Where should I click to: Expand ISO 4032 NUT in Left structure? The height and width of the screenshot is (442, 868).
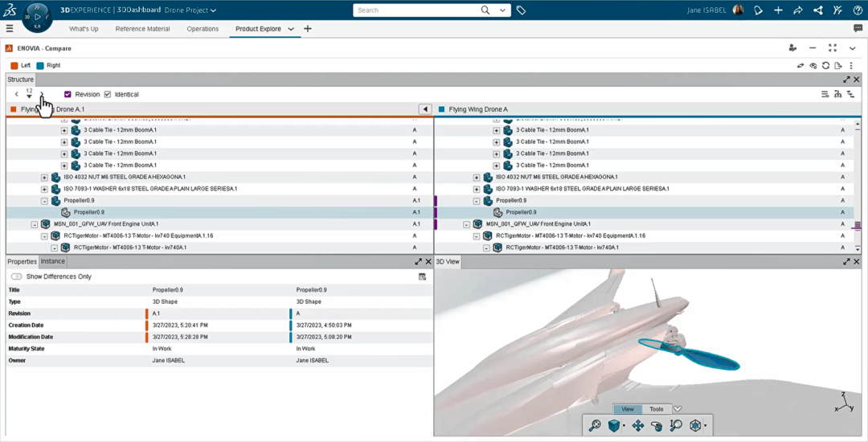tap(44, 177)
